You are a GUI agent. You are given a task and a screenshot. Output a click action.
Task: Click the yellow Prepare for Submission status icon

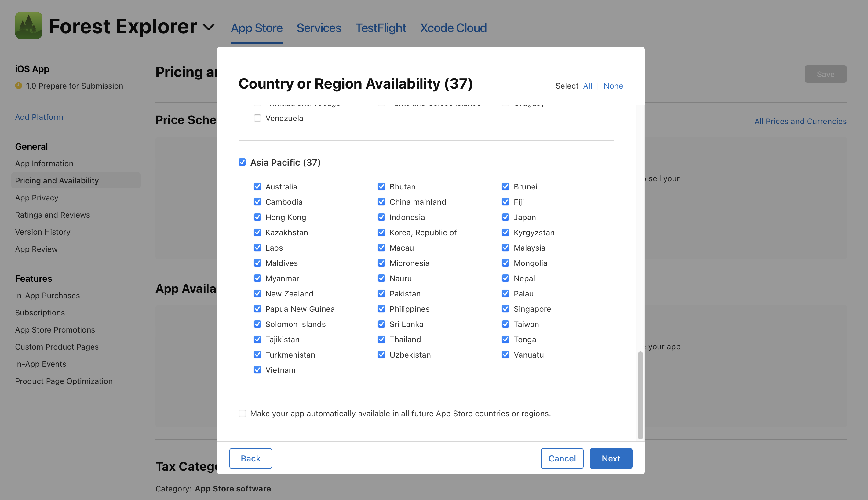click(19, 86)
